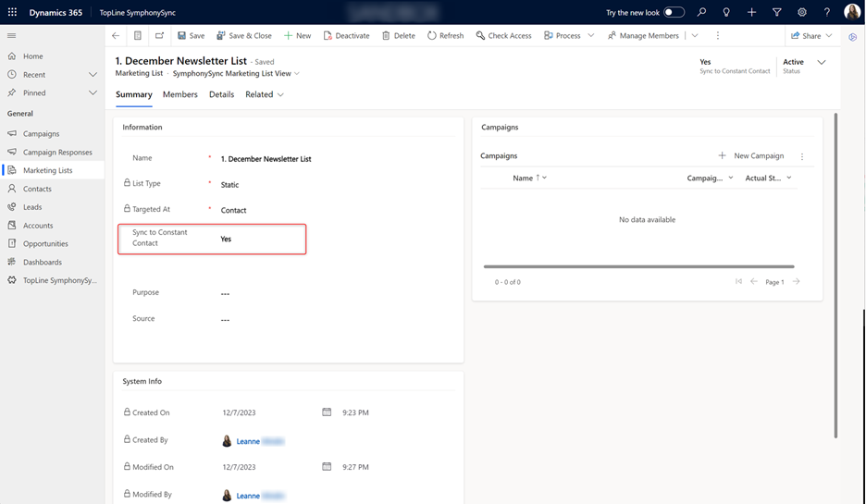Expand Share dropdown chevron

(829, 36)
